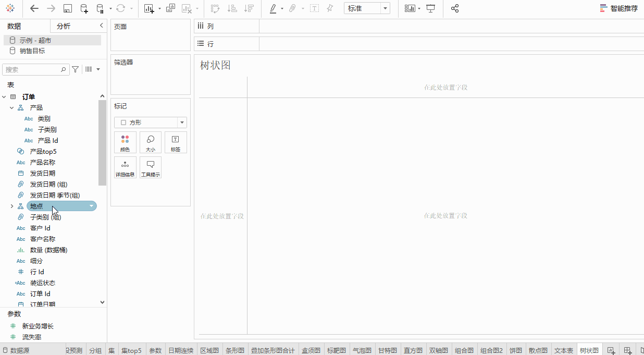Click the Tableau logo start icon

tap(10, 8)
